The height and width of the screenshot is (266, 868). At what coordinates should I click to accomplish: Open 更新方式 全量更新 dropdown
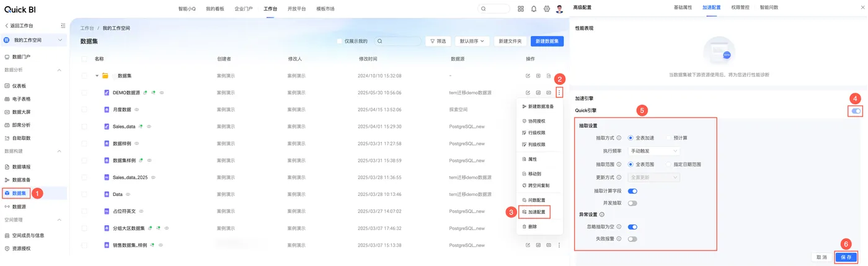[x=654, y=177]
